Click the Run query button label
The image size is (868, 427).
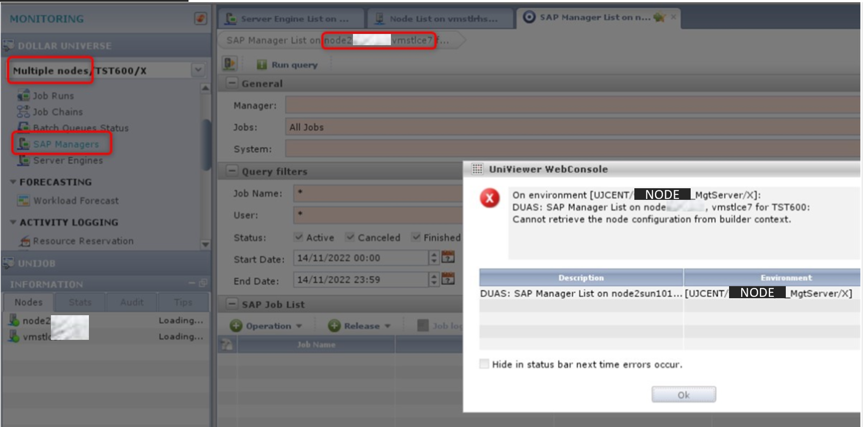294,65
